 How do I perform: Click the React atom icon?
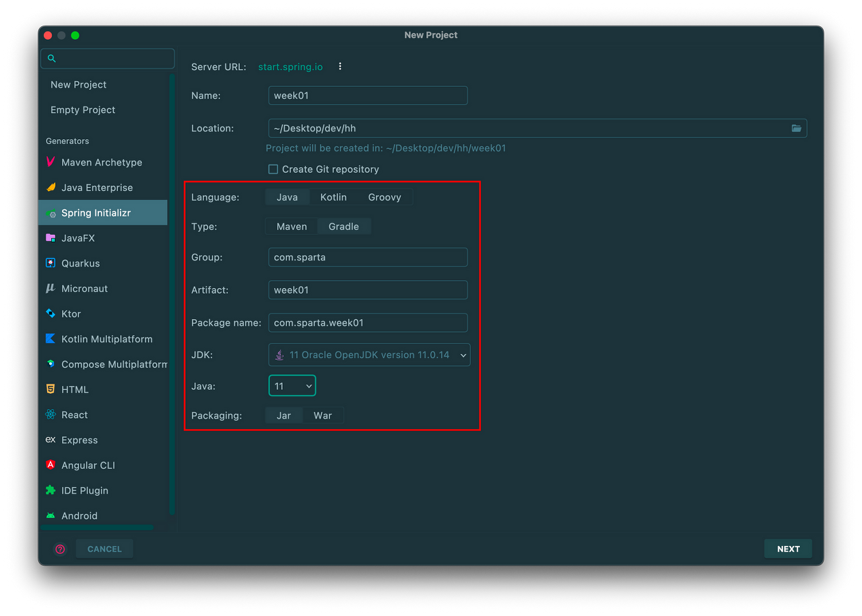click(51, 415)
